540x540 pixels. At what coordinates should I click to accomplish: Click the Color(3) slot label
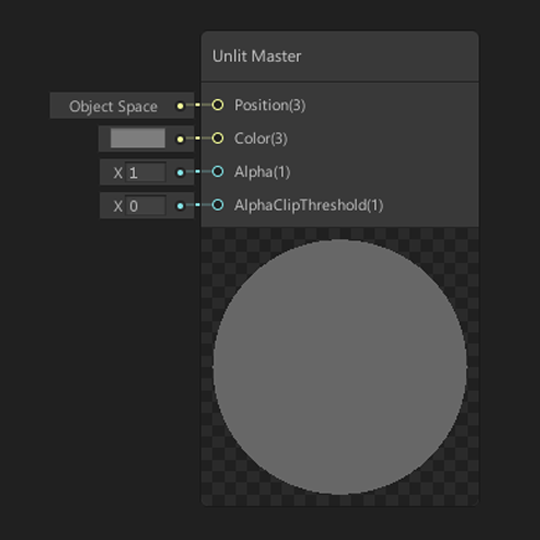[x=261, y=138]
